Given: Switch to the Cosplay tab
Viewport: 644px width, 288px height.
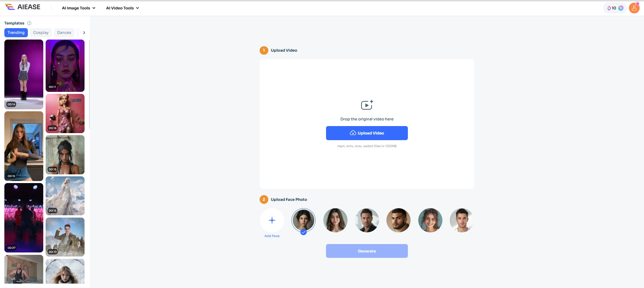Looking at the screenshot, I should [41, 33].
